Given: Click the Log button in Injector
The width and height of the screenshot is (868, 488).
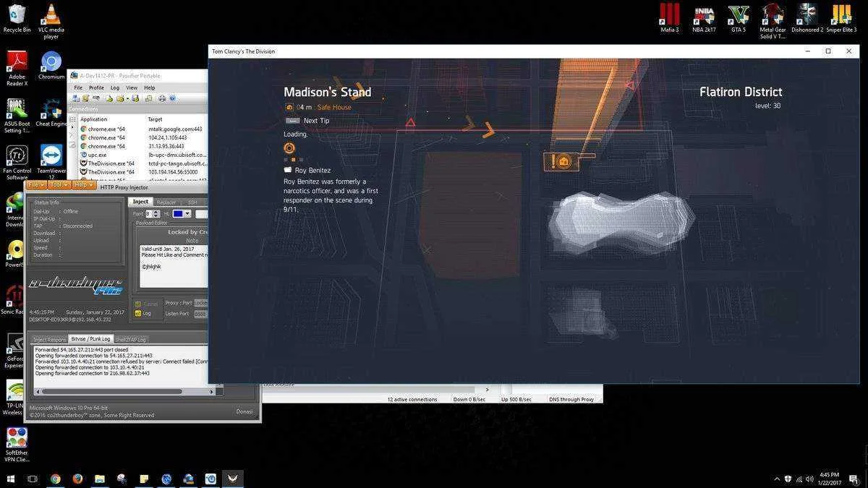Looking at the screenshot, I should [143, 314].
